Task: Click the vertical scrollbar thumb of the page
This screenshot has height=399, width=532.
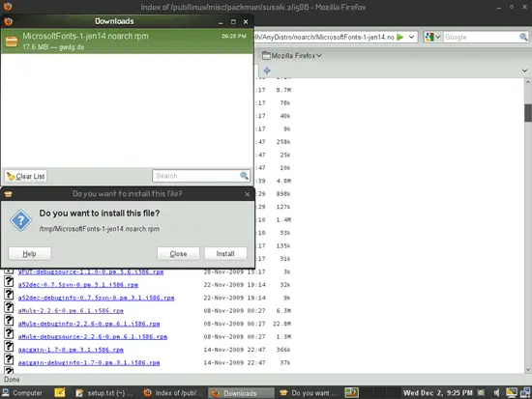Action: pos(527,112)
